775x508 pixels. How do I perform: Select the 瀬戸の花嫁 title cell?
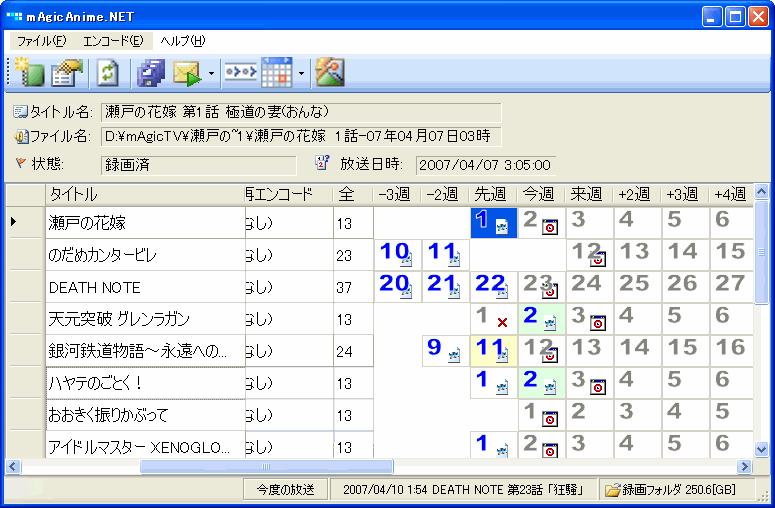(145, 223)
